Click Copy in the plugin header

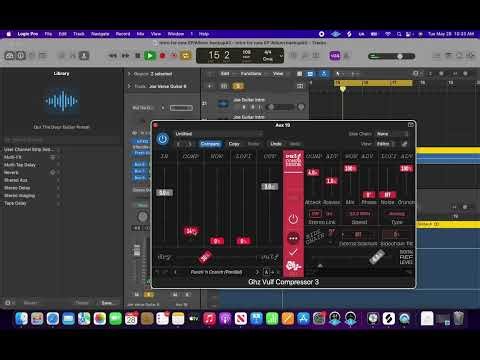[x=234, y=144]
